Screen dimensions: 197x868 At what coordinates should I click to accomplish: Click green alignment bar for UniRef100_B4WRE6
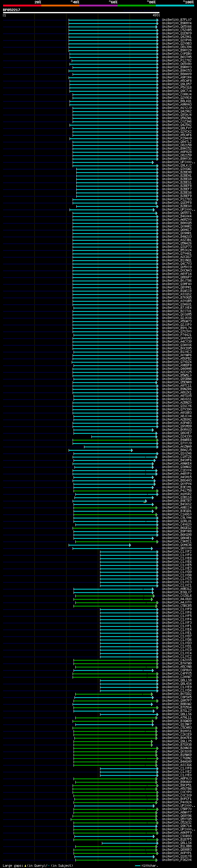[x=115, y=440]
